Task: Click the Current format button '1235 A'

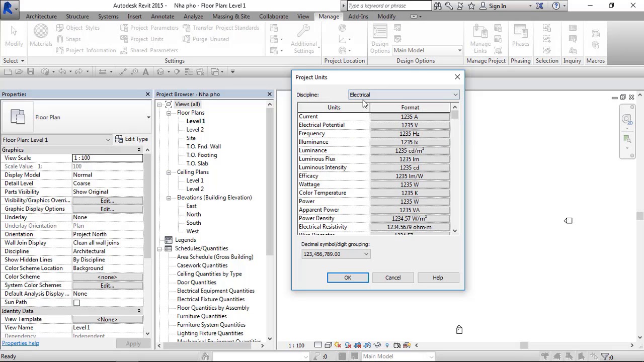Action: pos(410,117)
